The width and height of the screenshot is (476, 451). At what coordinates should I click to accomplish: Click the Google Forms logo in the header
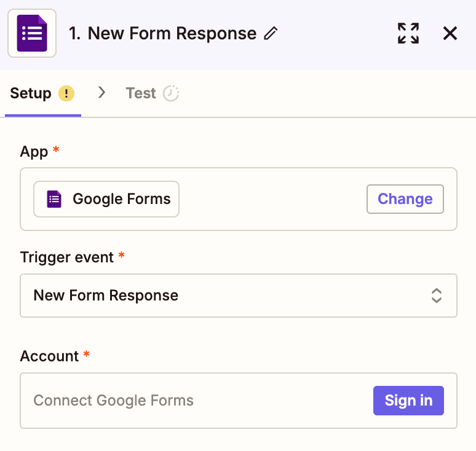[32, 33]
